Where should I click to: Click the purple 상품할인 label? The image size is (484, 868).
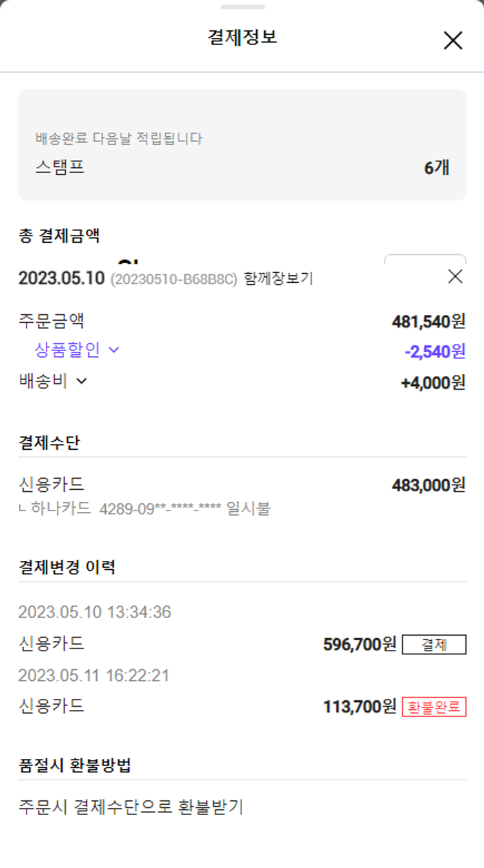point(67,350)
